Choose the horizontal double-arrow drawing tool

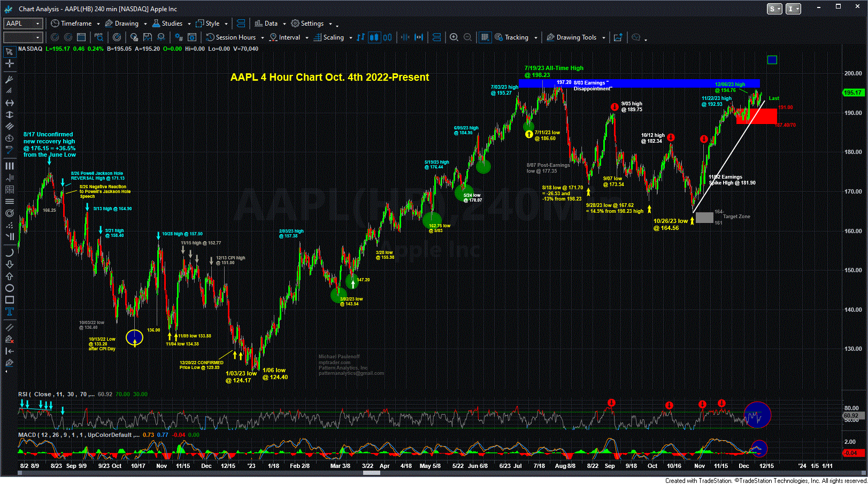tap(9, 103)
